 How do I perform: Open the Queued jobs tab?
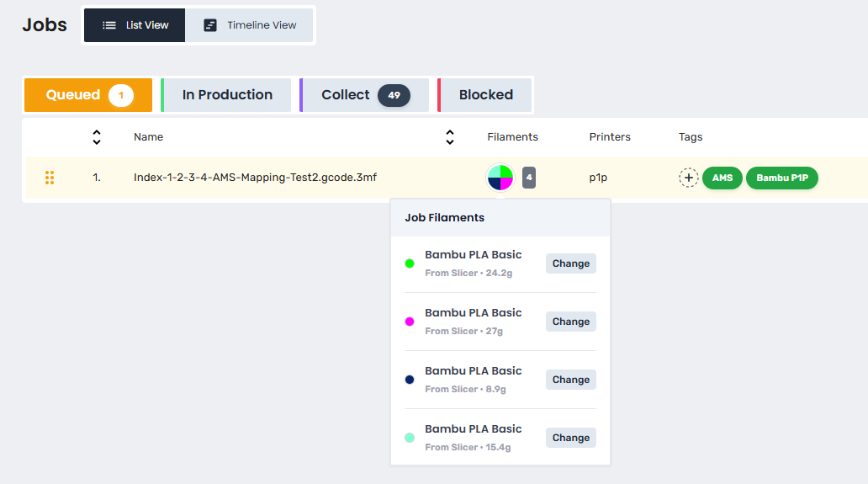pos(88,94)
